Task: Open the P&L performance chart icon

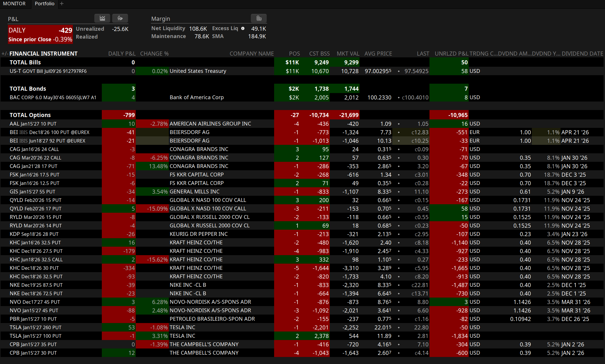Action: coord(102,18)
